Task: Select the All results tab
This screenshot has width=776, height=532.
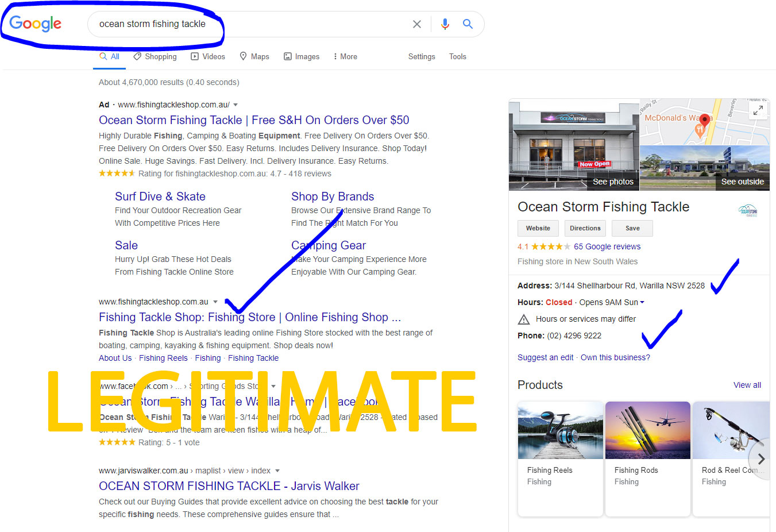Action: pos(109,56)
